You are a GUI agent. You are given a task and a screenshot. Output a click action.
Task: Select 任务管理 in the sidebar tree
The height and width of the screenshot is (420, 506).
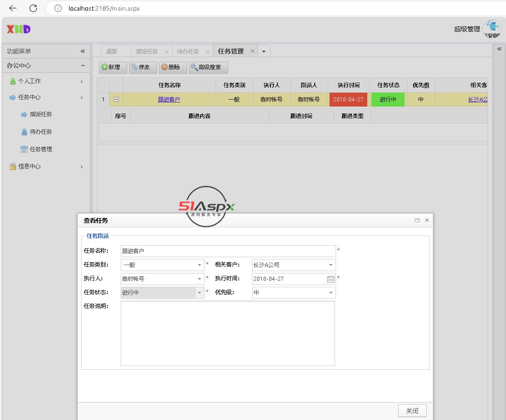click(x=41, y=149)
